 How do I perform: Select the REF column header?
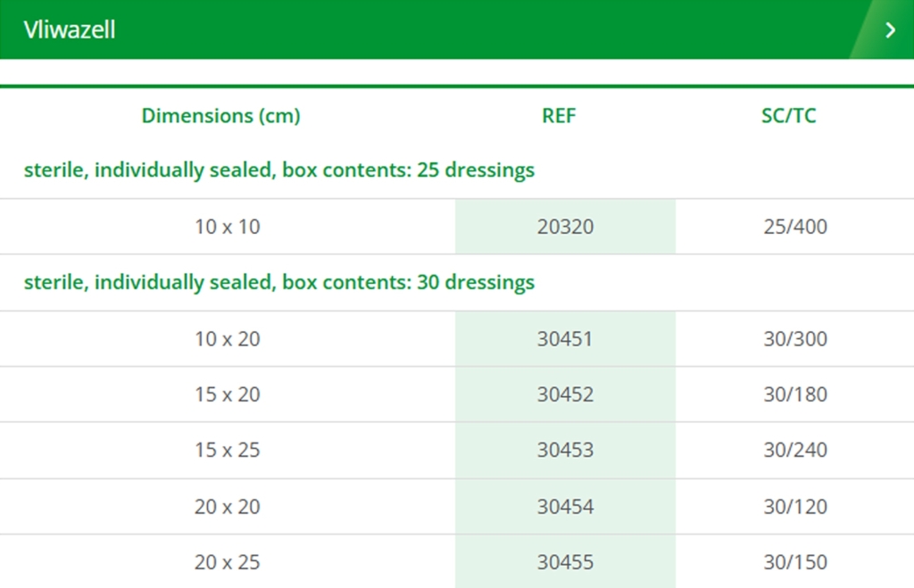tap(559, 115)
